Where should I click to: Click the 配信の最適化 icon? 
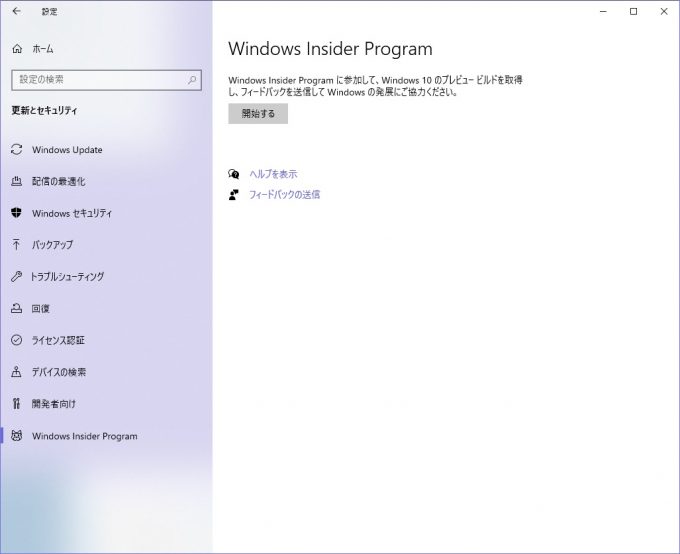pos(16,181)
